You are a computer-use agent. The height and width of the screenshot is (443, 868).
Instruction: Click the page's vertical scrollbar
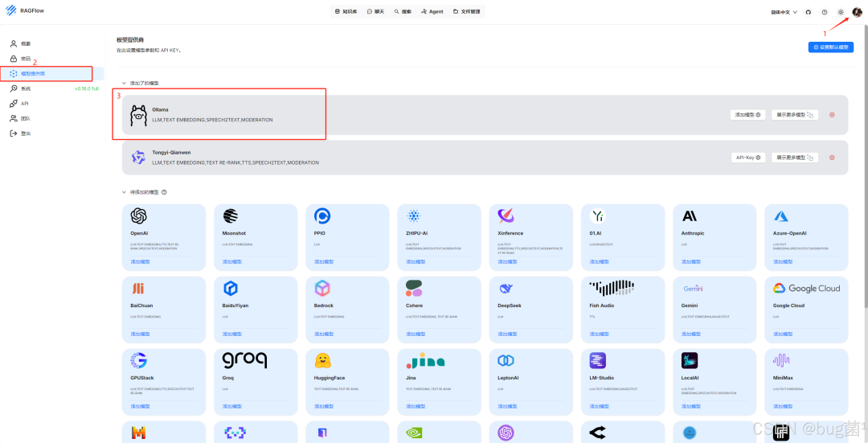(866, 166)
